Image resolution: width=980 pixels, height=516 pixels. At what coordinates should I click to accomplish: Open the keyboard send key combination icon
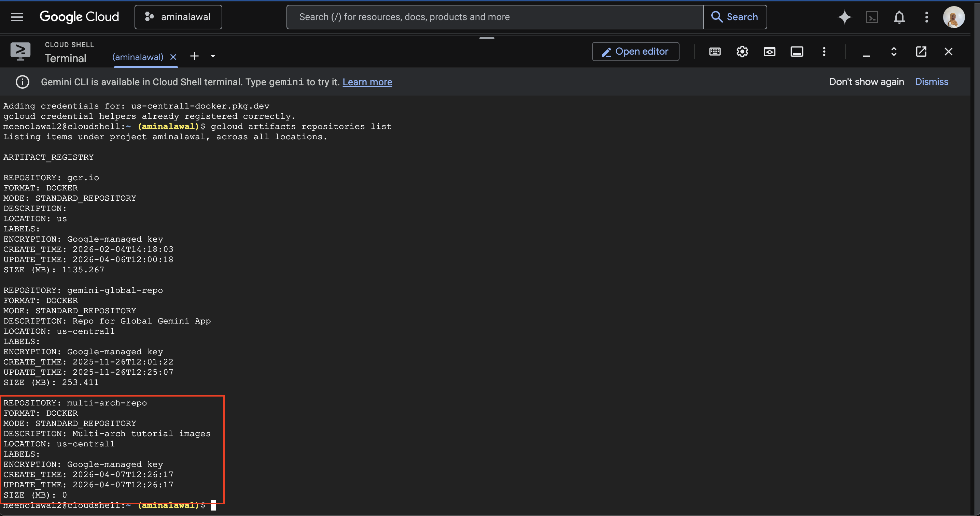(x=715, y=51)
